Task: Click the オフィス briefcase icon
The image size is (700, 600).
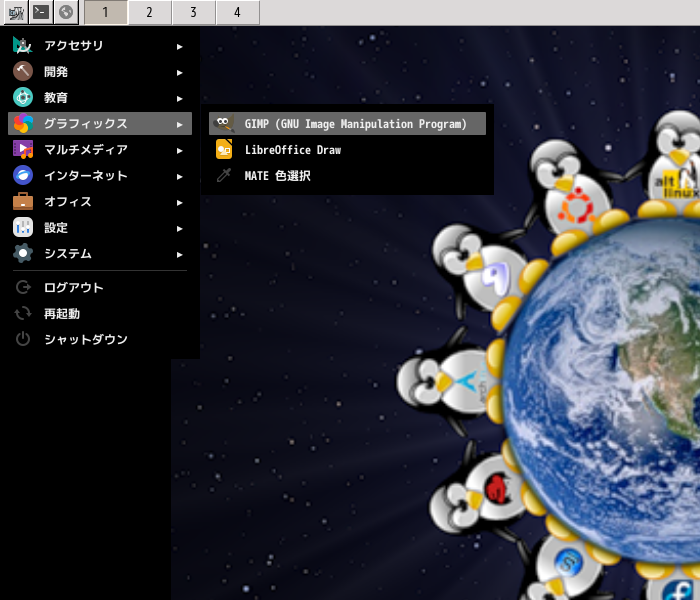Action: tap(23, 202)
